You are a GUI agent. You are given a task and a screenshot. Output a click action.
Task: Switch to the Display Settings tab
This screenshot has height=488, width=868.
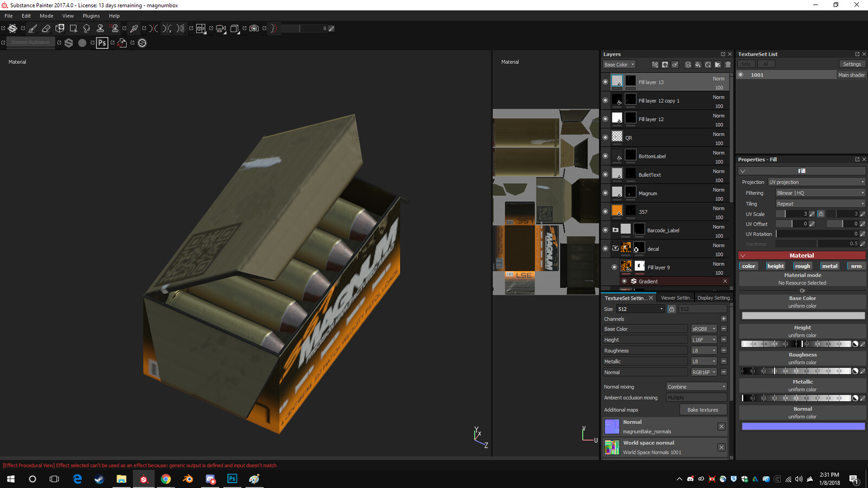coord(714,298)
